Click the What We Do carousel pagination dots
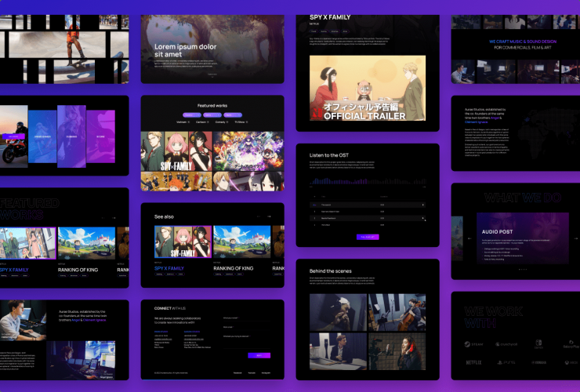 523,269
